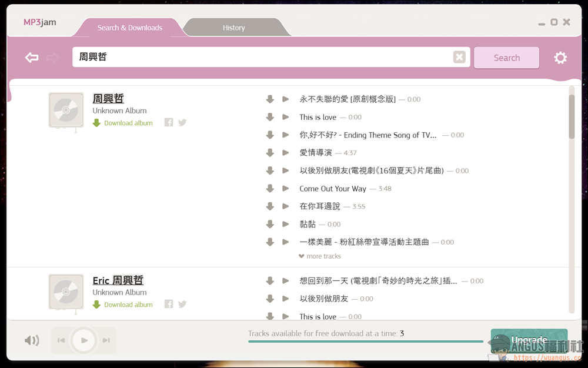Switch to Search & Downloads tab
Viewport: 588px width, 368px height.
[130, 28]
